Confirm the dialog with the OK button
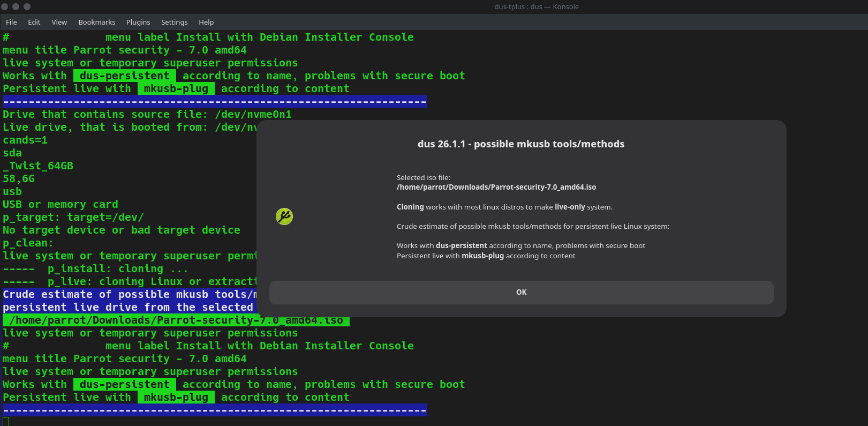The height and width of the screenshot is (426, 868). 522,293
